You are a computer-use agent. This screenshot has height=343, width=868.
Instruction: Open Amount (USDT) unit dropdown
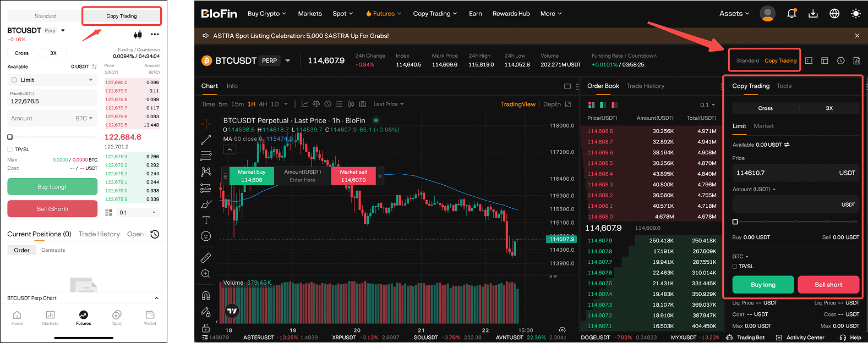coord(754,189)
